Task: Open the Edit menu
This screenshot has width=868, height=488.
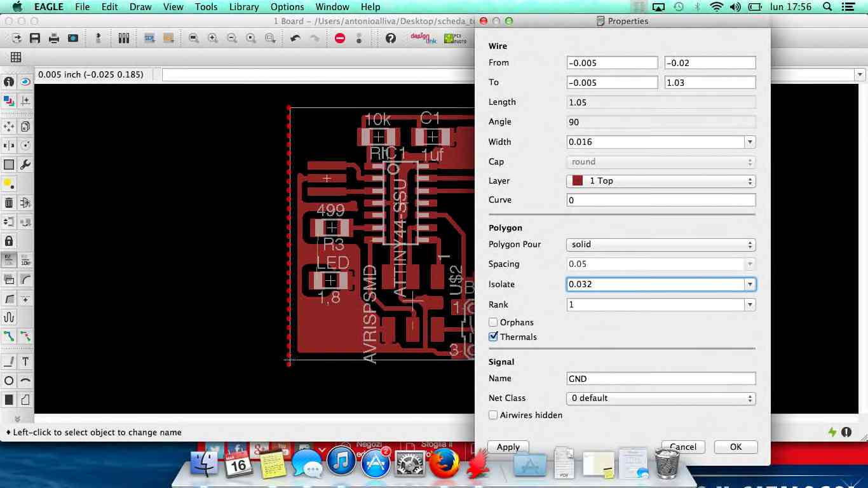Action: (110, 7)
